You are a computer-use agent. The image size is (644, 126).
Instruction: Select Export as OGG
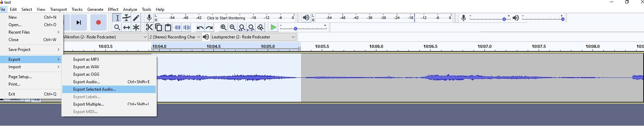[x=109, y=74]
